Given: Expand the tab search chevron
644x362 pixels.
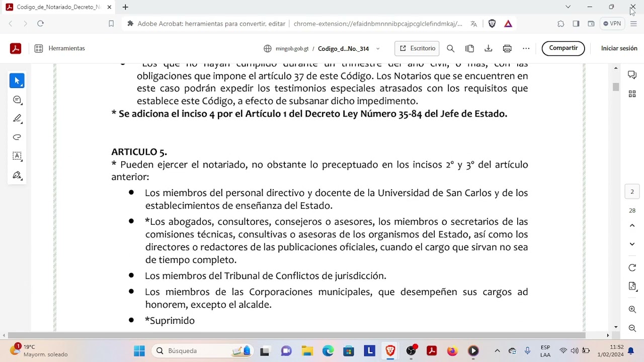Looking at the screenshot, I should [568, 7].
